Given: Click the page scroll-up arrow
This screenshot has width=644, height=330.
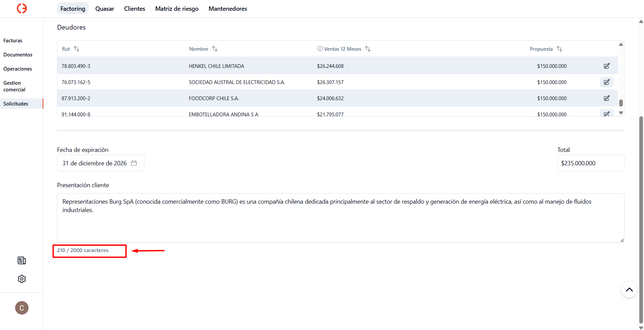Looking at the screenshot, I should 641,22.
